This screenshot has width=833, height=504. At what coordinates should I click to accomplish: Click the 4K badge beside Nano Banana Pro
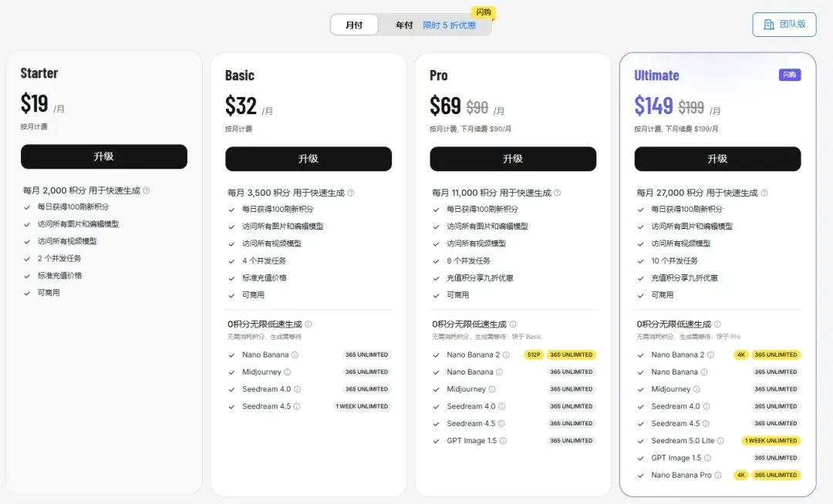pos(741,475)
